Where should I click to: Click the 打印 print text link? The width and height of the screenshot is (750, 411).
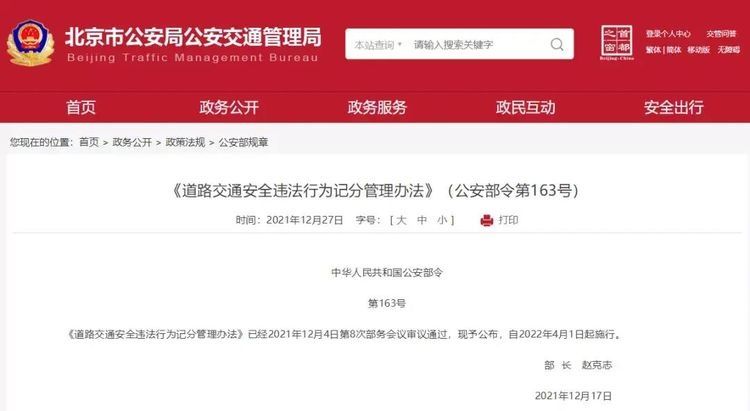click(x=508, y=220)
